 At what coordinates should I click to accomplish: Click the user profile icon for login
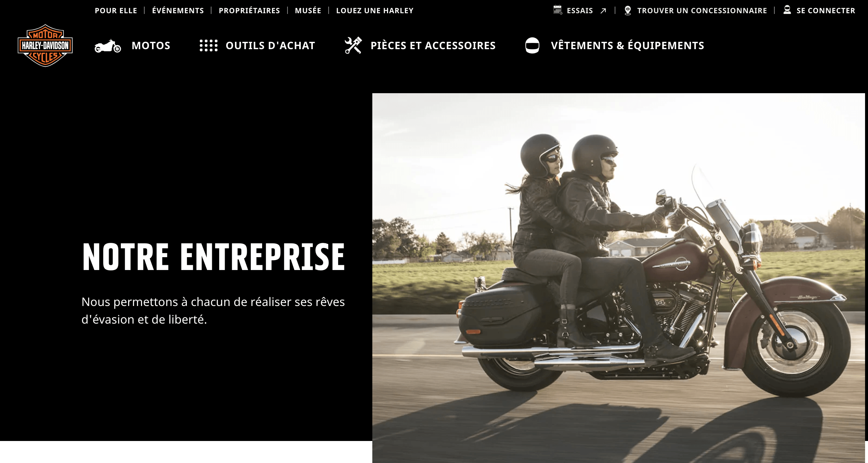pos(787,10)
